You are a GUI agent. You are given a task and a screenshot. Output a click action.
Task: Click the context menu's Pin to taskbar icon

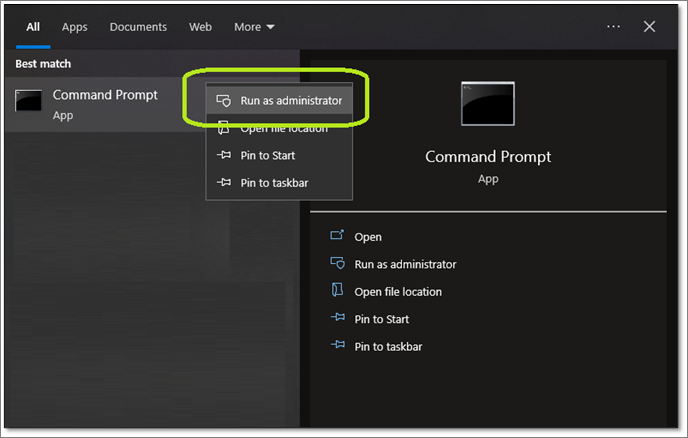224,183
